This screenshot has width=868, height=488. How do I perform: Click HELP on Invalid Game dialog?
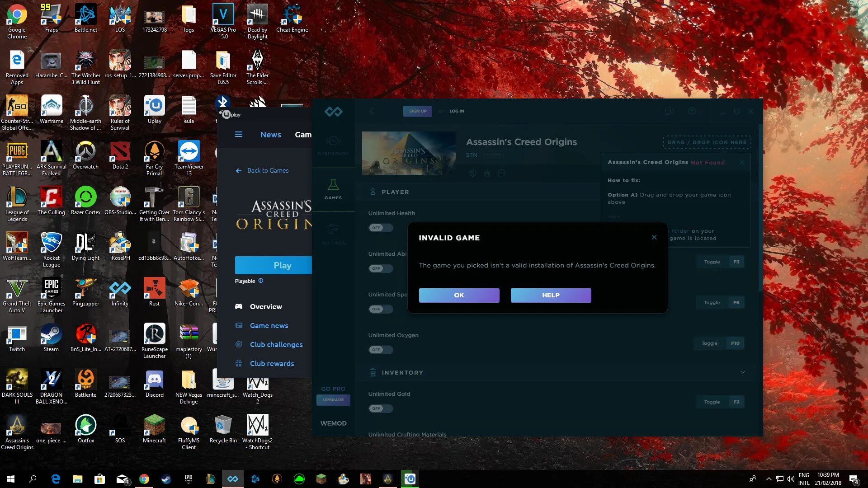point(550,295)
